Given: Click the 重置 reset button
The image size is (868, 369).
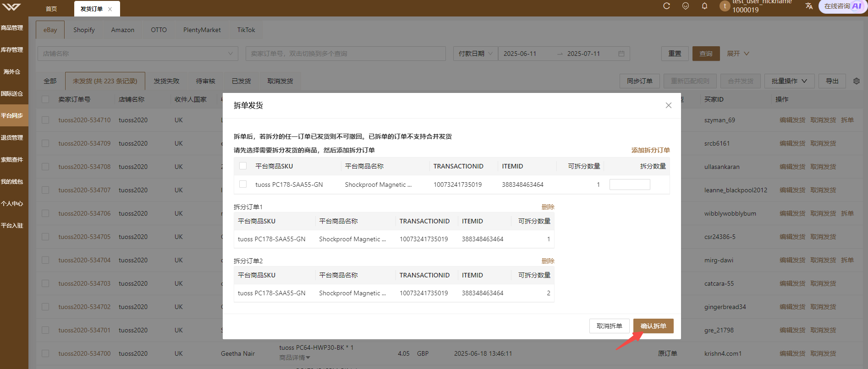Looking at the screenshot, I should tap(675, 54).
